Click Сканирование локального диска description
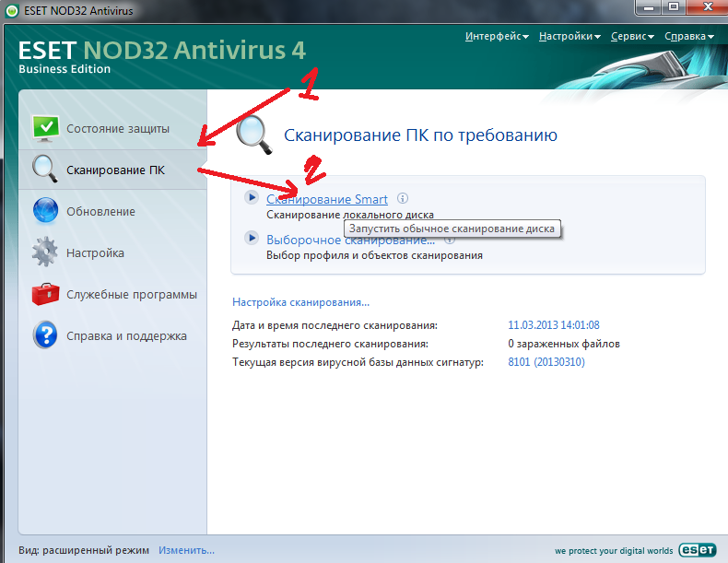The image size is (728, 563). click(x=350, y=215)
